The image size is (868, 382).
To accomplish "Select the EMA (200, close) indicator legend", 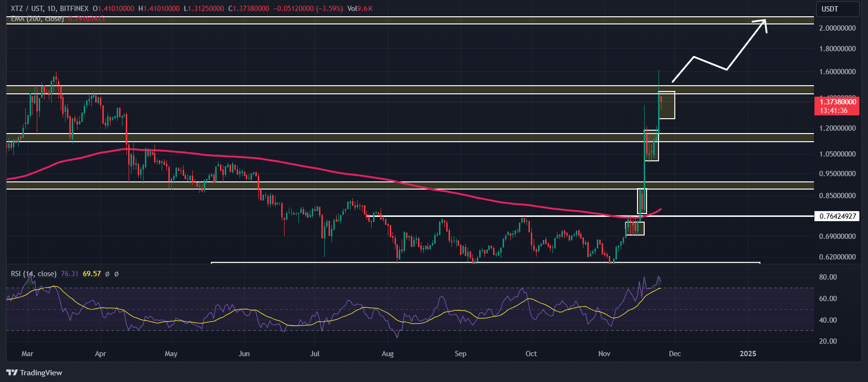I will (37, 19).
